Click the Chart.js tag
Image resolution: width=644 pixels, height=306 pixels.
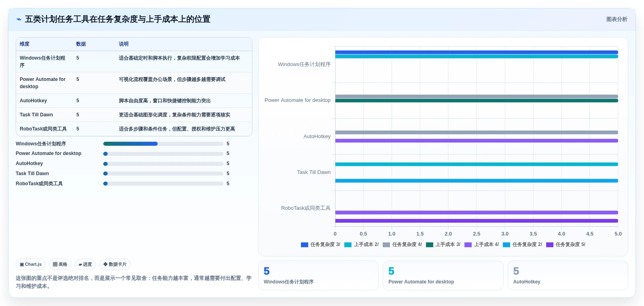(x=31, y=265)
